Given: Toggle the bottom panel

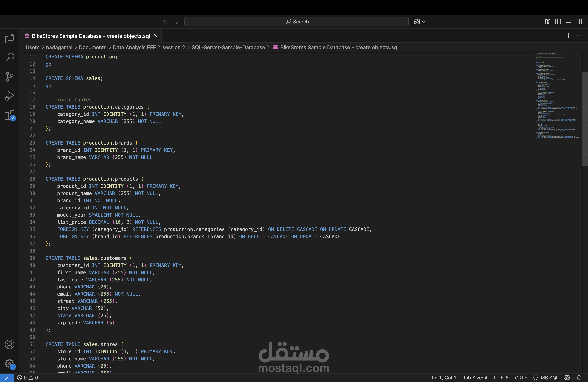Looking at the screenshot, I should coord(568,22).
